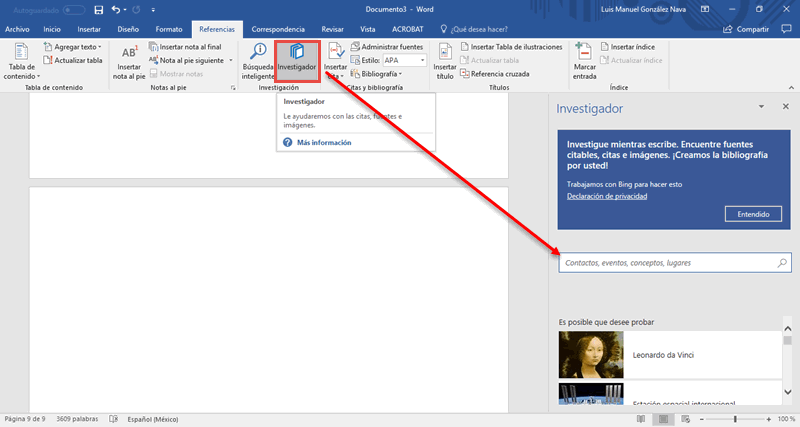
Task: Click the search magnifier in Investigador pane
Action: click(x=782, y=263)
